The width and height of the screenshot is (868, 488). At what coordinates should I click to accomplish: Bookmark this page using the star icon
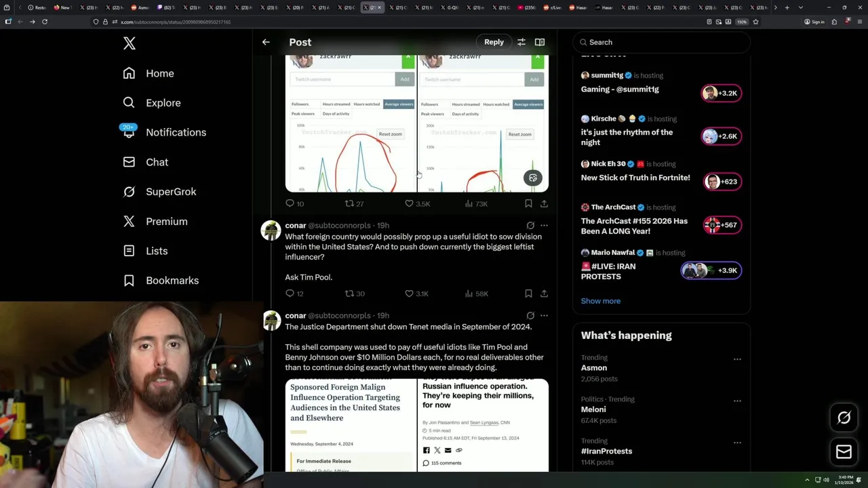pyautogui.click(x=755, y=22)
